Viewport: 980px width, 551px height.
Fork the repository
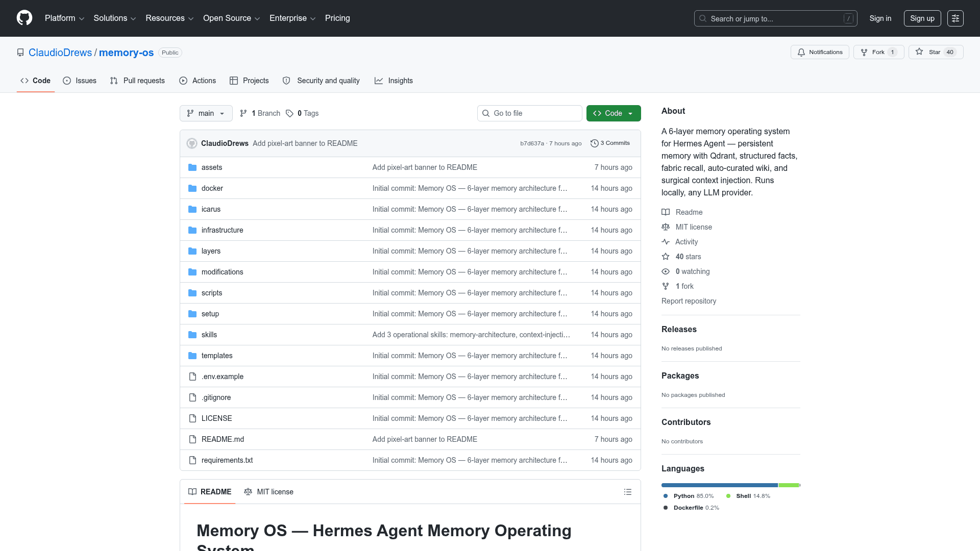click(878, 52)
